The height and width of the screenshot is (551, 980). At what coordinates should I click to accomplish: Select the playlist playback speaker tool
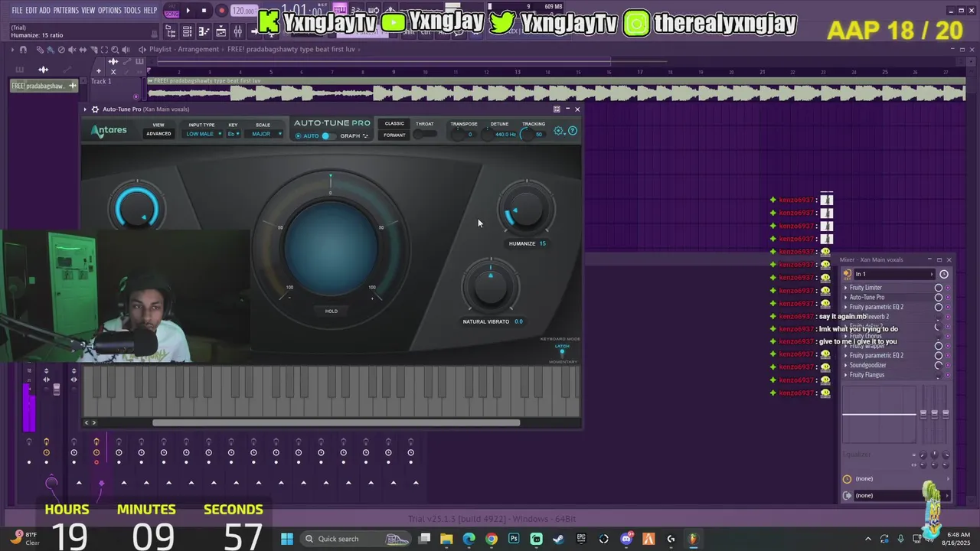126,50
